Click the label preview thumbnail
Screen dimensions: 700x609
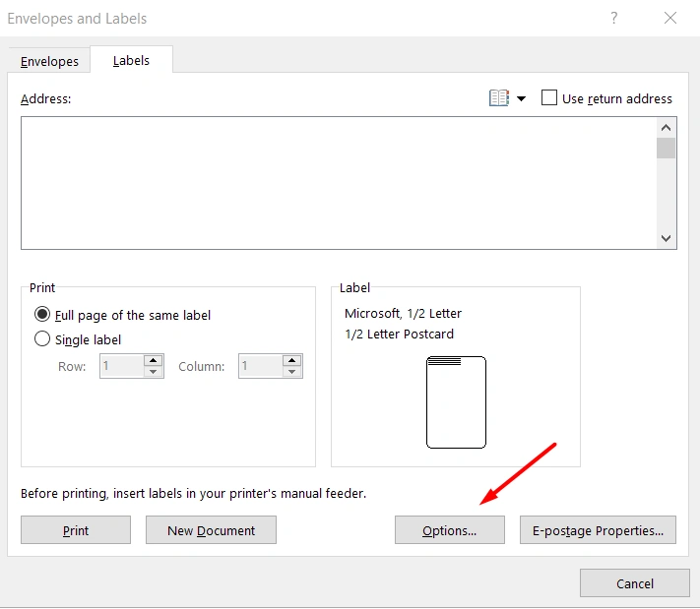pos(456,402)
